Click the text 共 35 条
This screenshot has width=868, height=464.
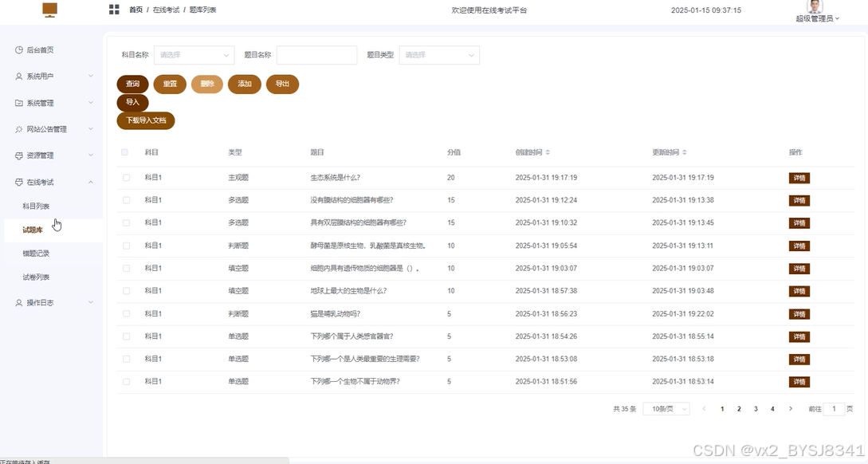(624, 409)
